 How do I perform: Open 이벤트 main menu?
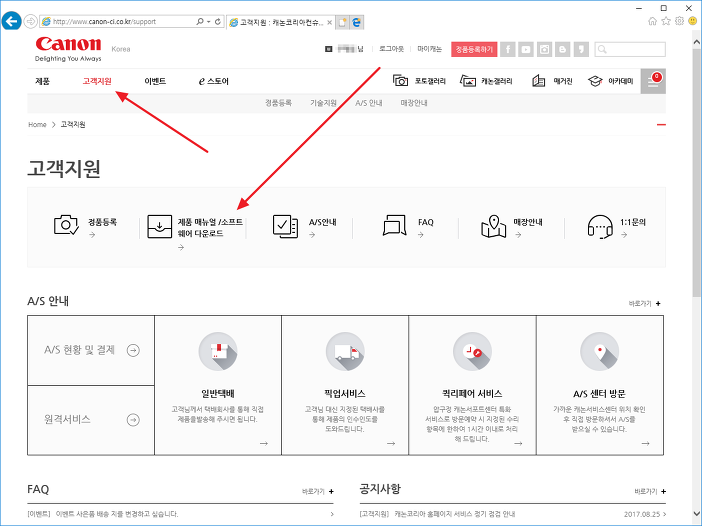pyautogui.click(x=155, y=81)
